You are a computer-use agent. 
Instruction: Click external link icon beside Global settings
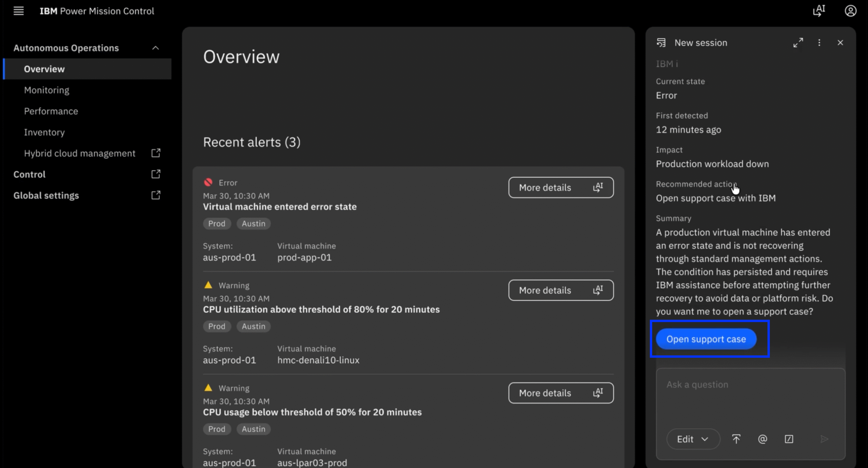[x=156, y=195]
